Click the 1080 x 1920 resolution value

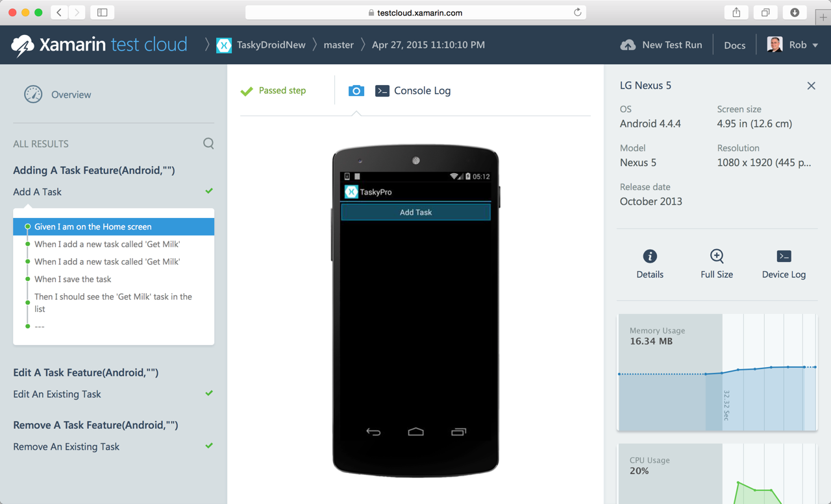click(764, 163)
